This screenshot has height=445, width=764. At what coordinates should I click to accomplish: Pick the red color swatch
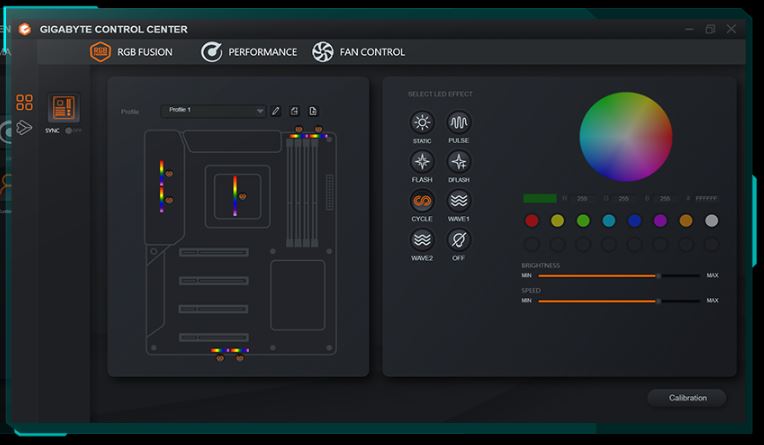(x=532, y=221)
